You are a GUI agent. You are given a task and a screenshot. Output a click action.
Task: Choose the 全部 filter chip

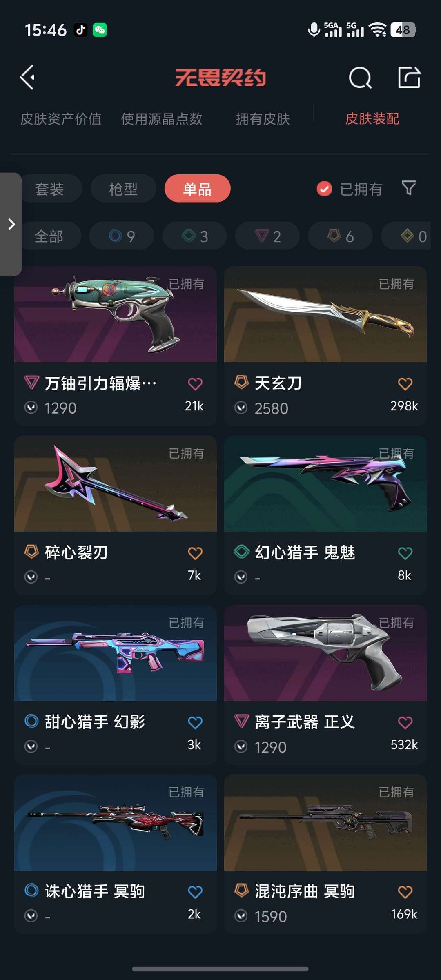tap(50, 236)
